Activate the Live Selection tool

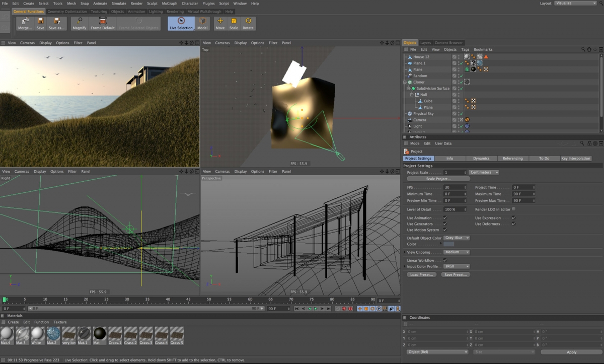tap(181, 23)
